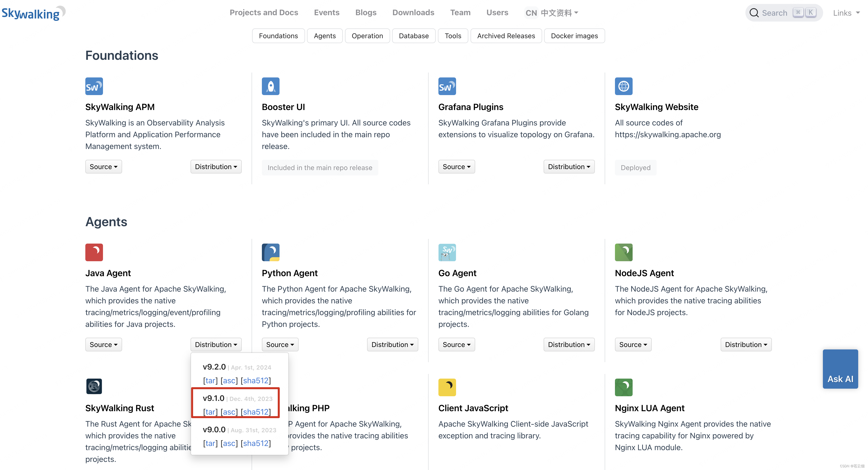Click the SkyWalking Website globe icon

(x=623, y=86)
